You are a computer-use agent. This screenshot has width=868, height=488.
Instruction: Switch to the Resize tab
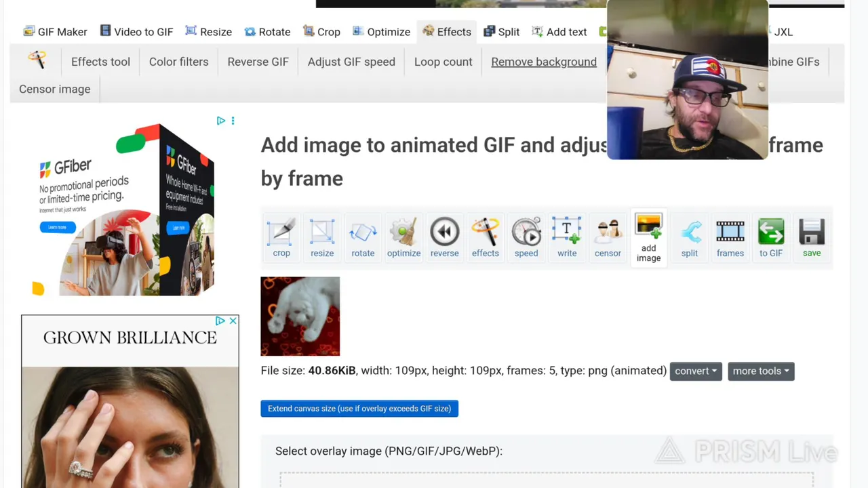[209, 32]
